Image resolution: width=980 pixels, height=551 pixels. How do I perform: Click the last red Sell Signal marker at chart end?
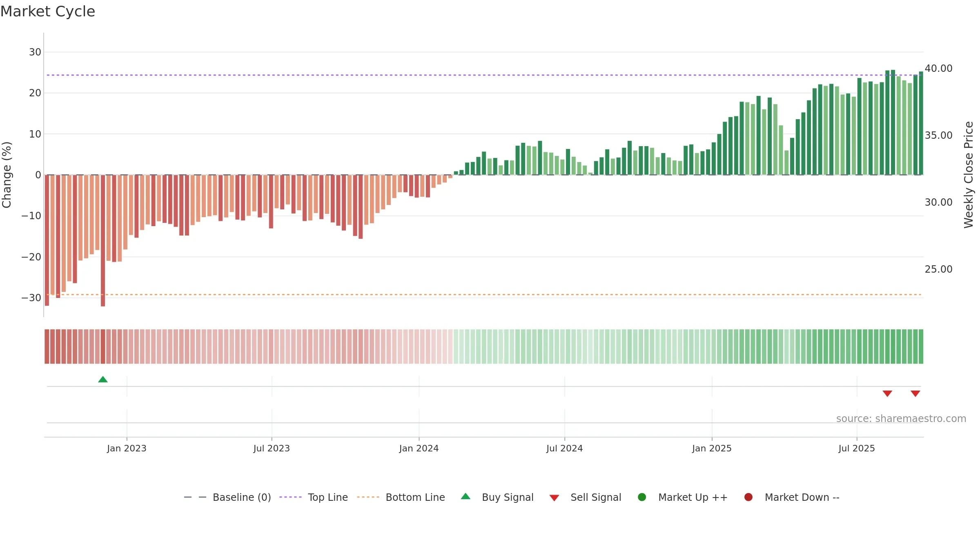coord(915,393)
